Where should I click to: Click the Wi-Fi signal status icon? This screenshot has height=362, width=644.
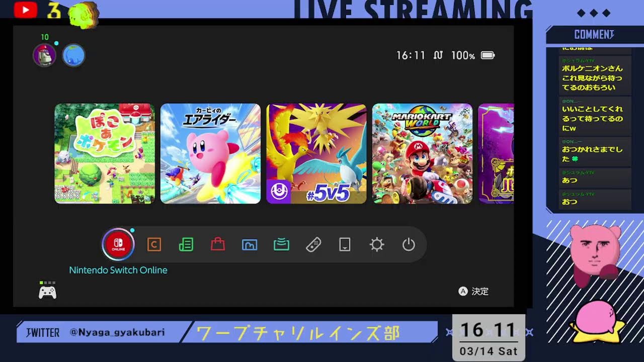438,55
